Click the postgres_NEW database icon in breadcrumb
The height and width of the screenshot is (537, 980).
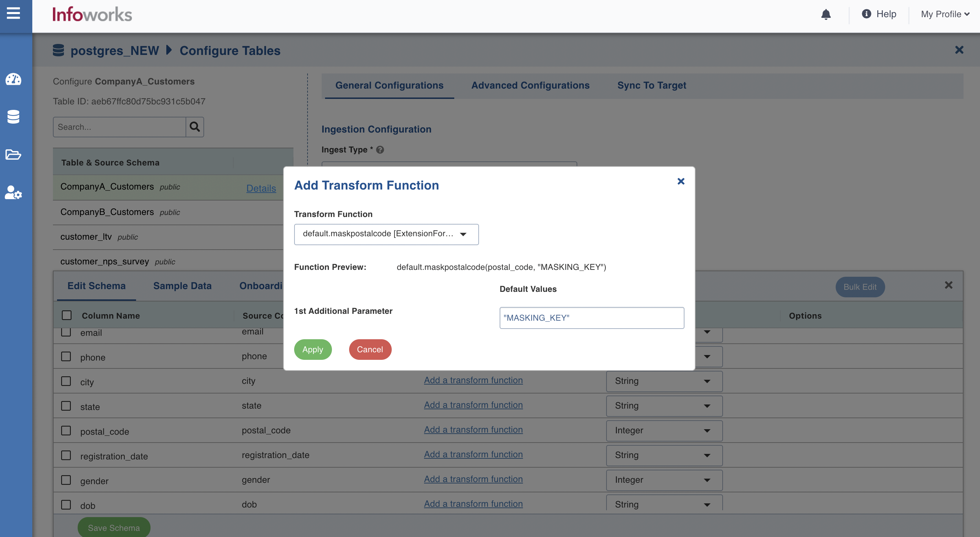tap(58, 50)
